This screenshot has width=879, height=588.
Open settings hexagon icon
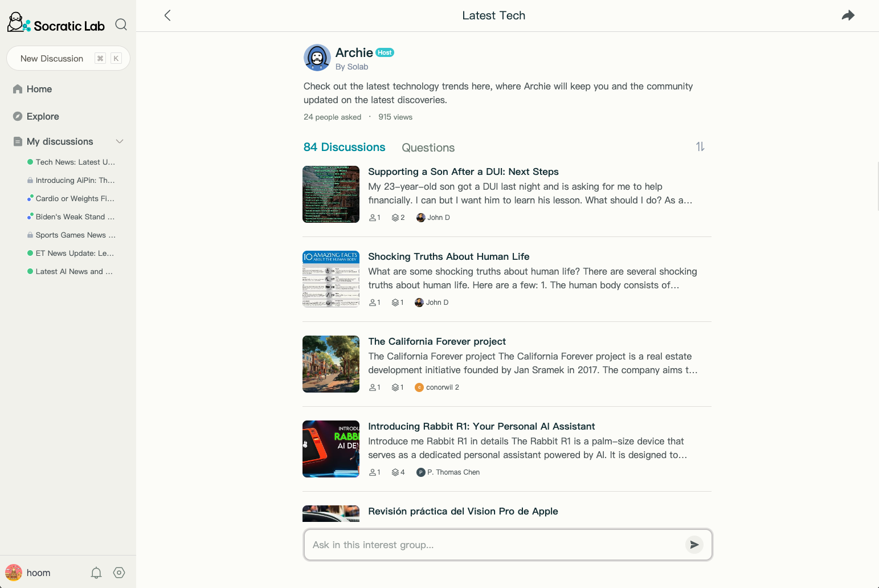click(x=119, y=573)
